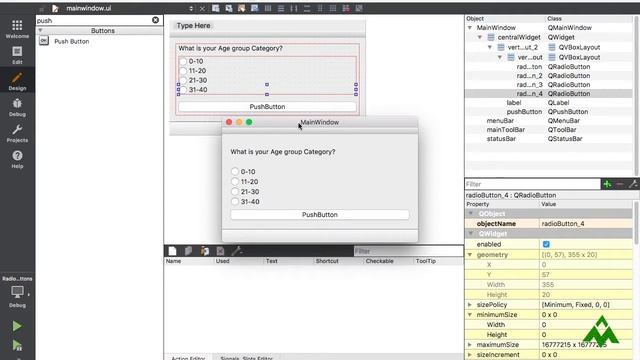Screen dimensions: 640x360
Task: Create new action in Action Editor
Action: (172, 251)
